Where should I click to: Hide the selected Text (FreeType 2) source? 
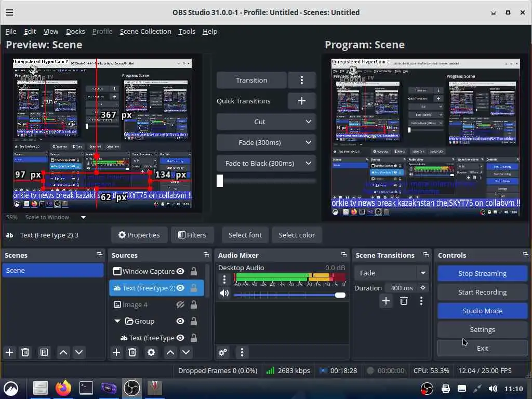(x=180, y=288)
